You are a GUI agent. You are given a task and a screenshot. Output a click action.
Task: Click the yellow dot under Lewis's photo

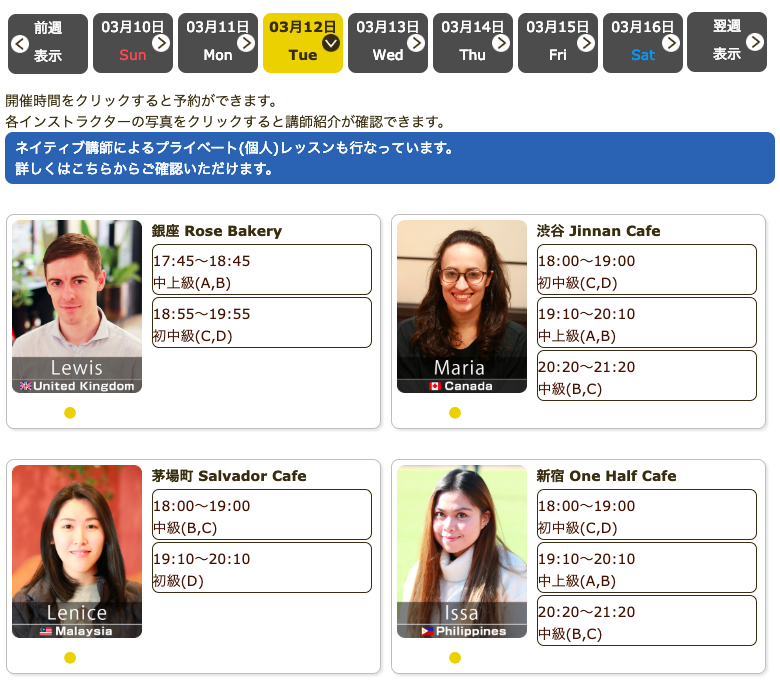70,413
